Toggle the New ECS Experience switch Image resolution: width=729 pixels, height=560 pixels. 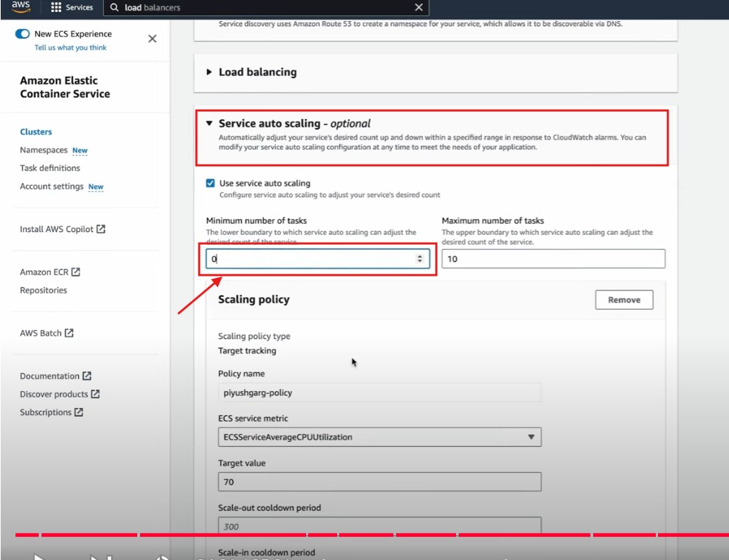23,34
